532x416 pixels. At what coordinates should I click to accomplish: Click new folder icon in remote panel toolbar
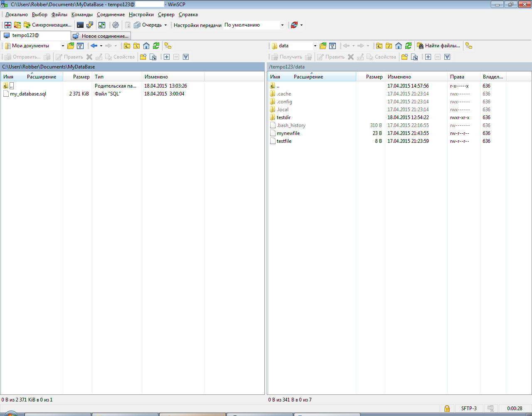[x=404, y=57]
